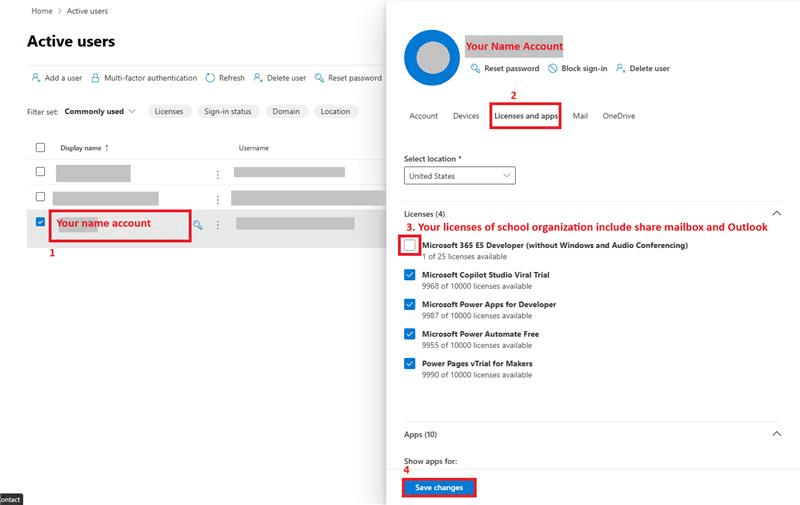Click the Refresh label in the toolbar
Screen dimensions: 800x505
pyautogui.click(x=232, y=78)
